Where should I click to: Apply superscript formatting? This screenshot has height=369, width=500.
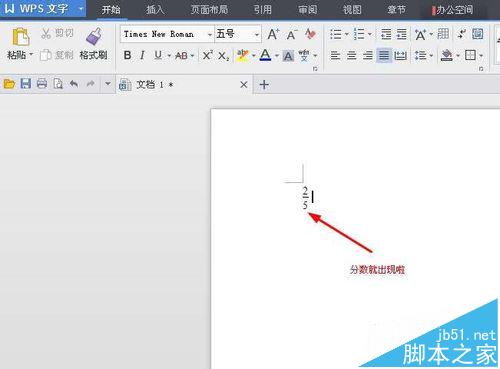(x=207, y=55)
